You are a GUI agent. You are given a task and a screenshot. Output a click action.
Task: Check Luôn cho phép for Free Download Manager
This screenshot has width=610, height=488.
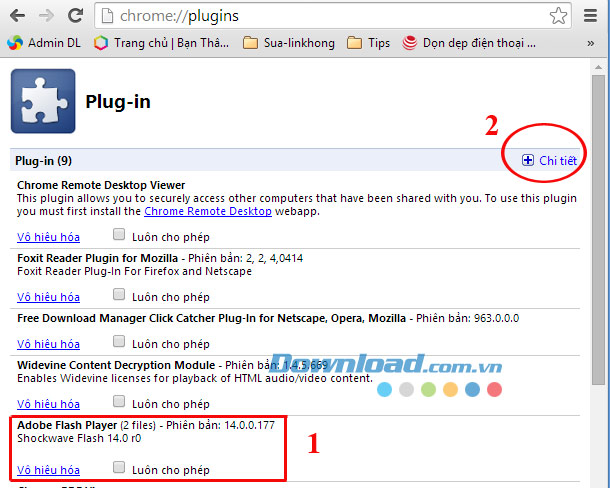tap(119, 342)
